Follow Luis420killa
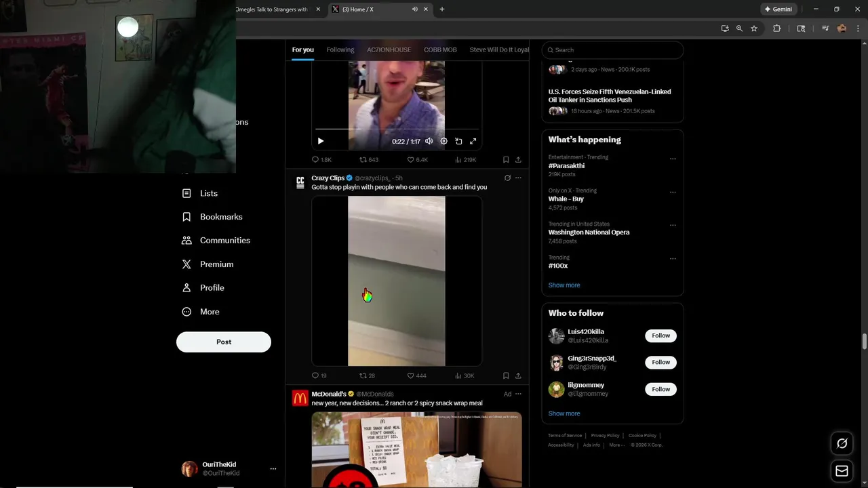Image resolution: width=868 pixels, height=488 pixels. click(x=661, y=335)
